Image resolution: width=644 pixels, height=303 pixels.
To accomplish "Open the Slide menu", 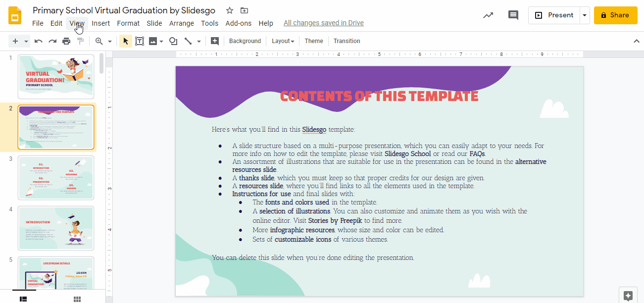I will pos(154,23).
